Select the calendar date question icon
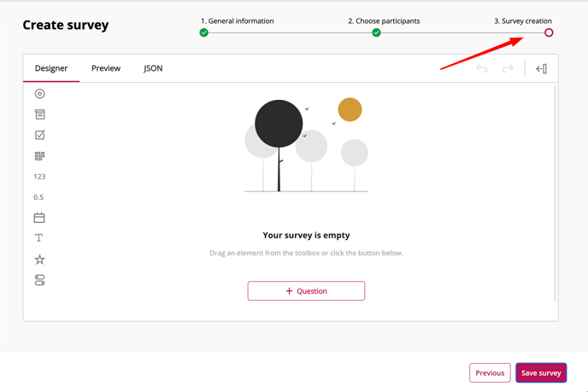 [x=39, y=218]
